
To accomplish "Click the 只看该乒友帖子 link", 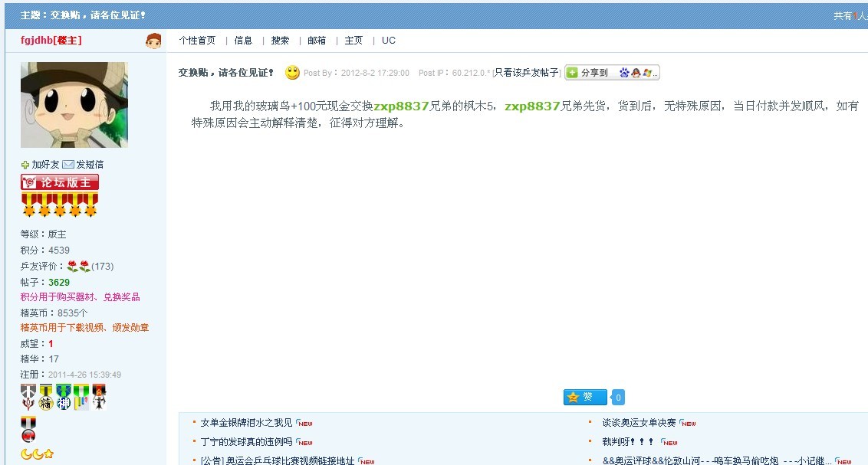I will pyautogui.click(x=527, y=73).
